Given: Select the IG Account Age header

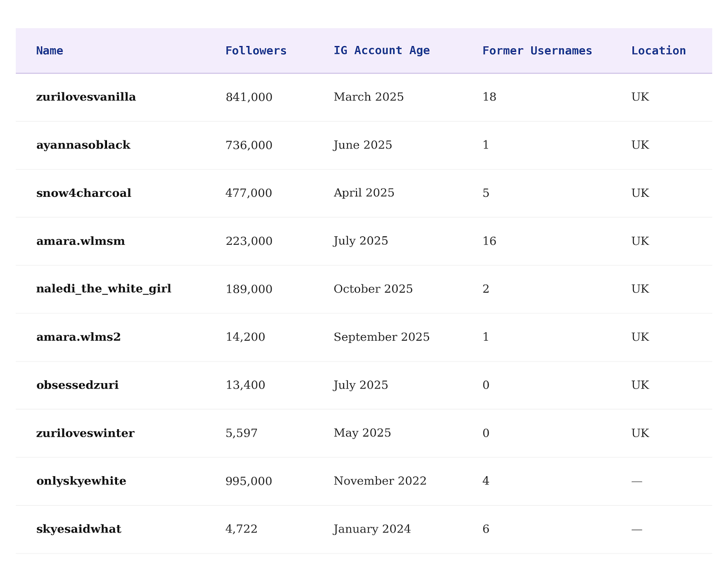Looking at the screenshot, I should point(381,50).
